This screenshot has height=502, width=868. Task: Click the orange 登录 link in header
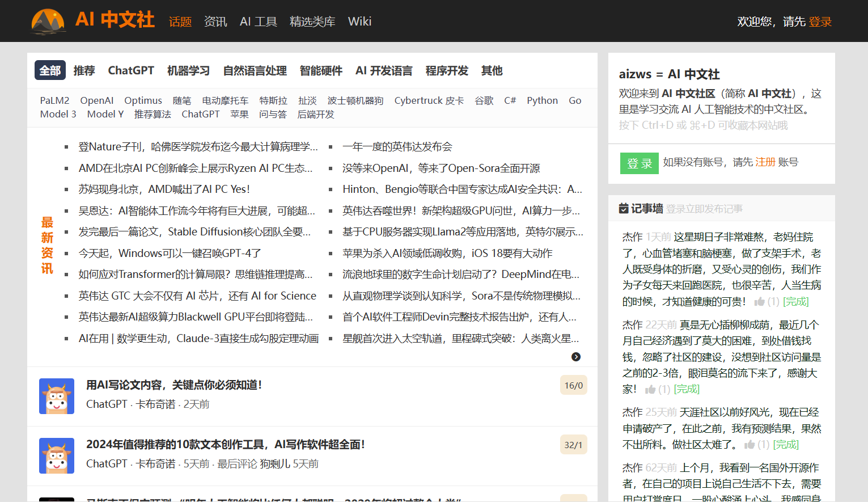[x=820, y=22]
